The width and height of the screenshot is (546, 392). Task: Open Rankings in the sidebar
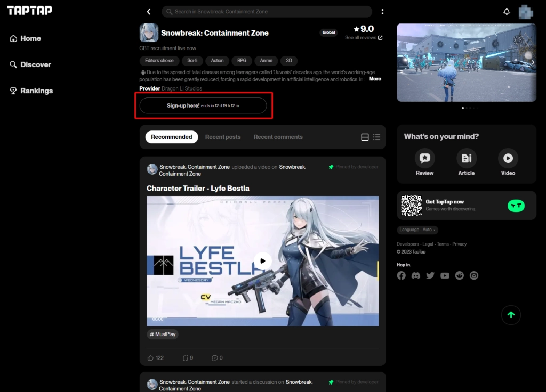point(31,91)
